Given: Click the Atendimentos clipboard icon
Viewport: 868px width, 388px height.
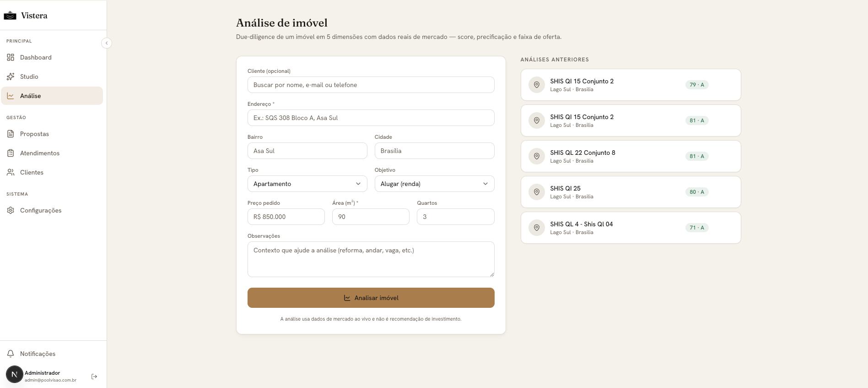Looking at the screenshot, I should (11, 153).
